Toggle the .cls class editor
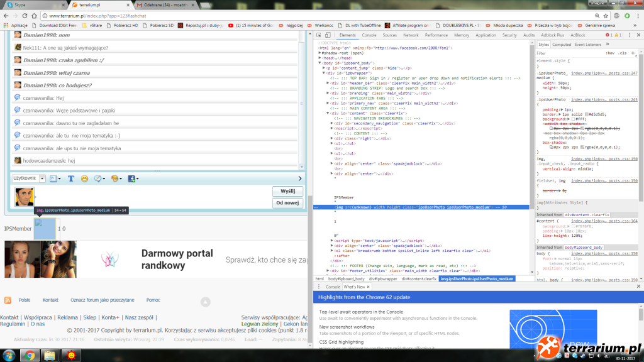The width and height of the screenshot is (644, 362). [623, 53]
